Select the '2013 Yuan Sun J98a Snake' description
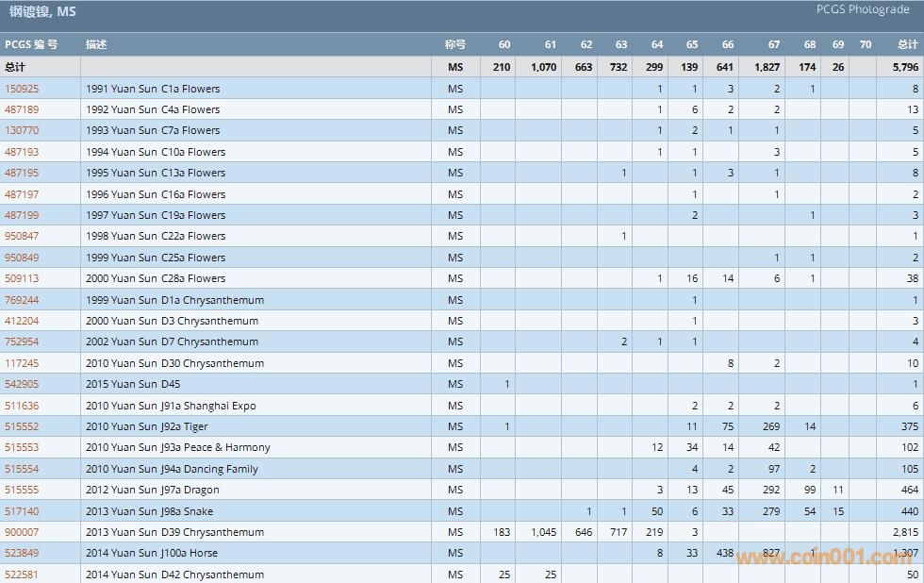The width and height of the screenshot is (924, 583). point(149,511)
